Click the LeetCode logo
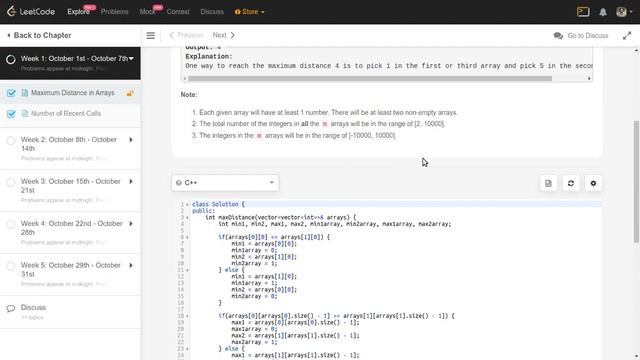640x360 pixels. tap(31, 12)
